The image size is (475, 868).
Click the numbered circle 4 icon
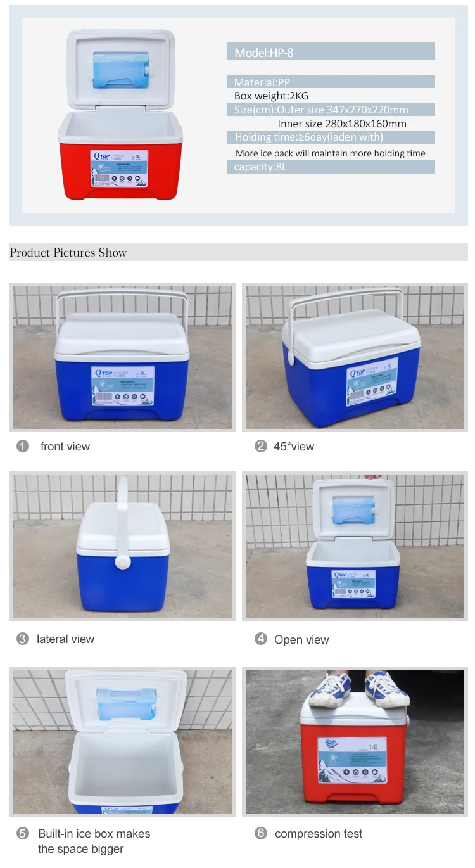261,639
